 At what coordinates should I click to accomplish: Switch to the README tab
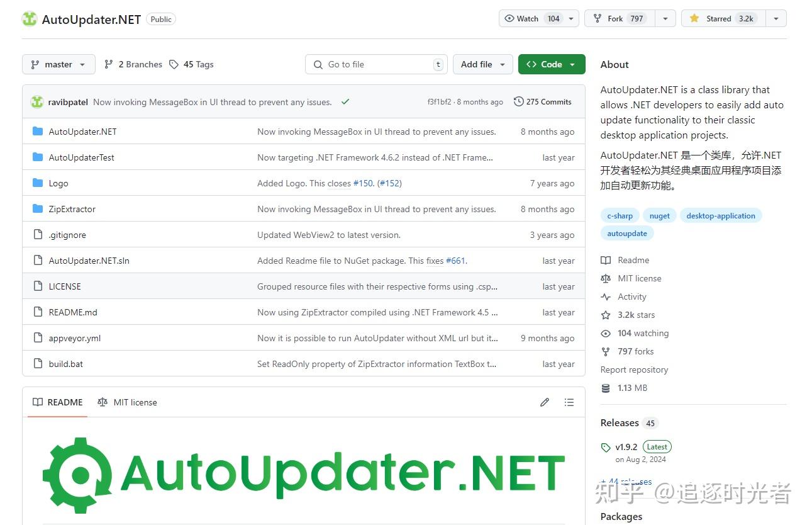pos(57,402)
